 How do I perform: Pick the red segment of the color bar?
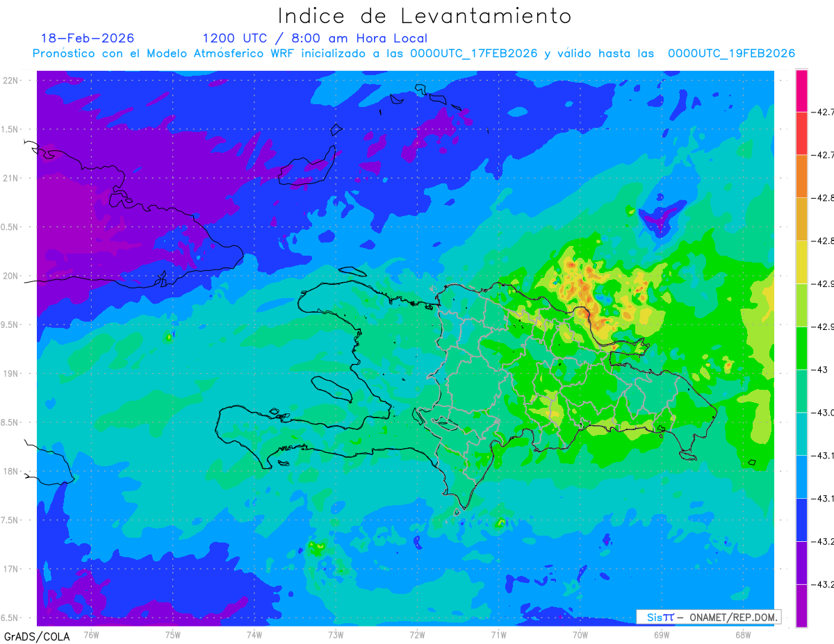coord(801,133)
